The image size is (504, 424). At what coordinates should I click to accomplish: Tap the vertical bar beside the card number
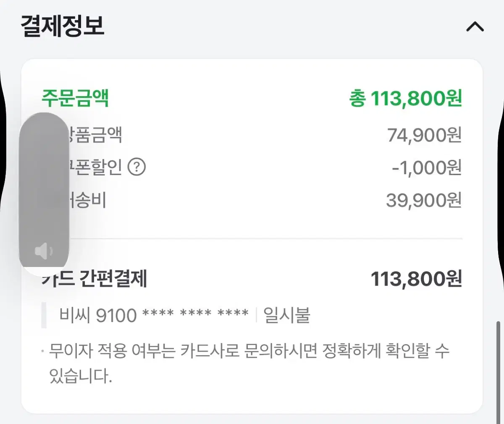[44, 315]
